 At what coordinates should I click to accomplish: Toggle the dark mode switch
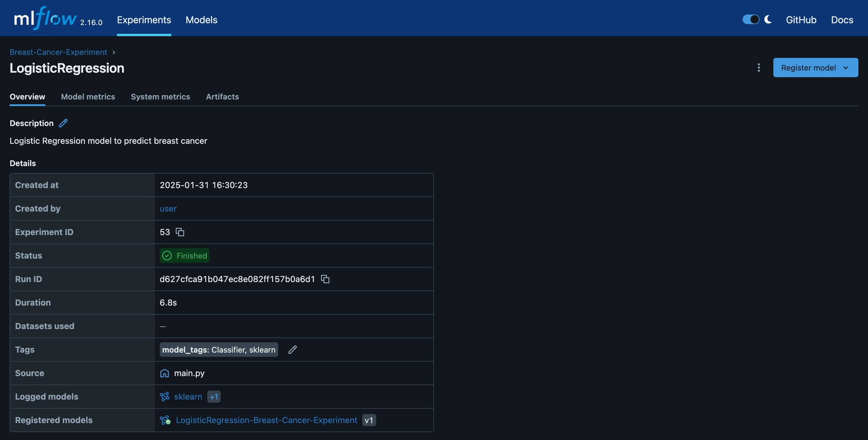pyautogui.click(x=751, y=20)
